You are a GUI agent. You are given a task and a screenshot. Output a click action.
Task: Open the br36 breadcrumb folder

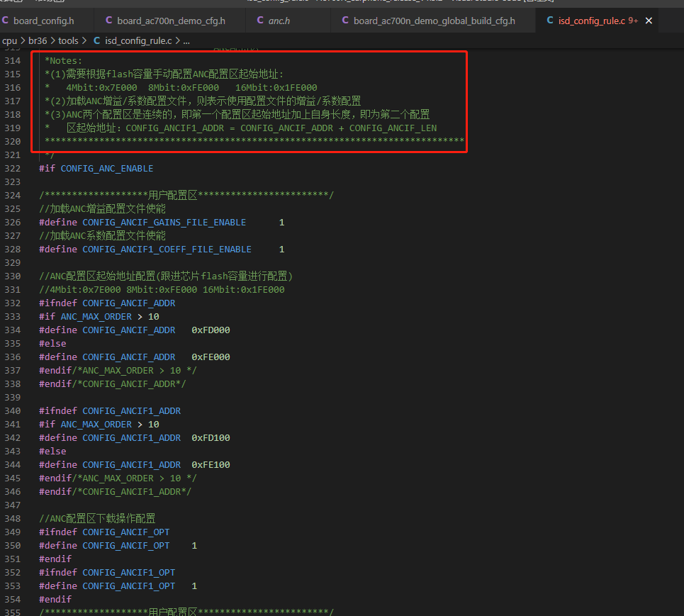click(38, 40)
